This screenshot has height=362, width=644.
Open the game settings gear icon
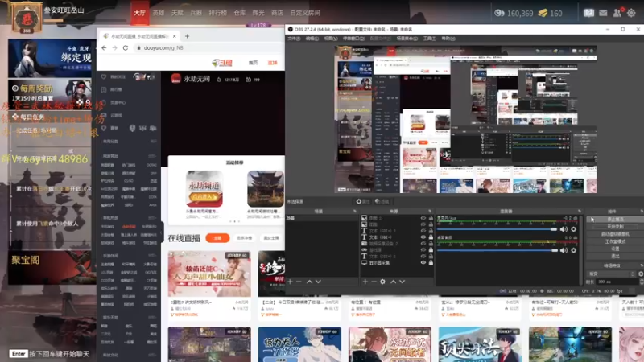pyautogui.click(x=631, y=13)
